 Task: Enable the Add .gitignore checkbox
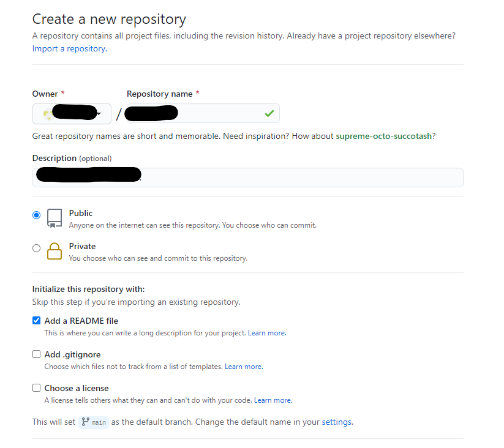click(36, 354)
